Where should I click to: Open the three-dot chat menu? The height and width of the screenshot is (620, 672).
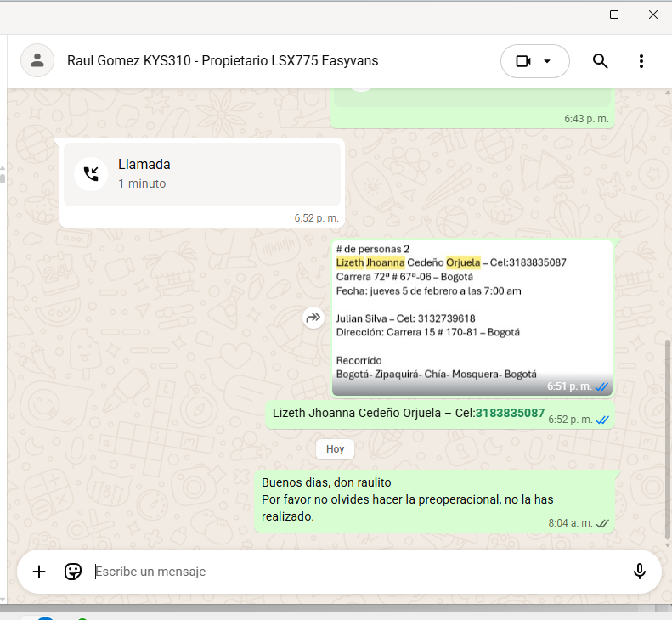coord(641,61)
